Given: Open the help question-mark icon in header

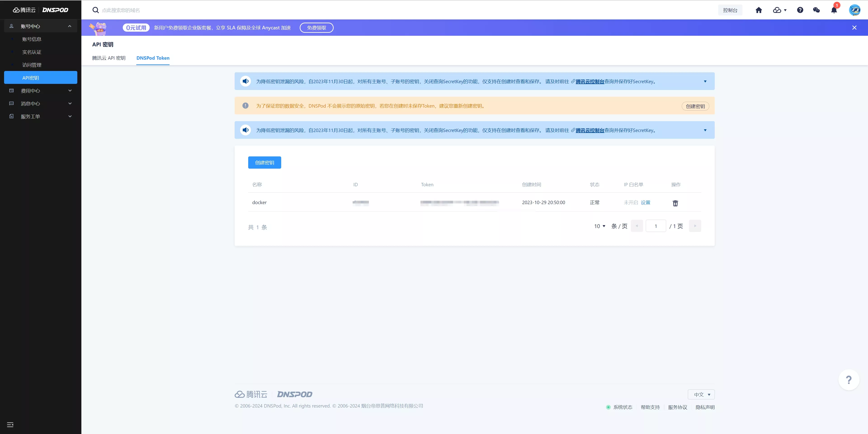Looking at the screenshot, I should click(800, 10).
